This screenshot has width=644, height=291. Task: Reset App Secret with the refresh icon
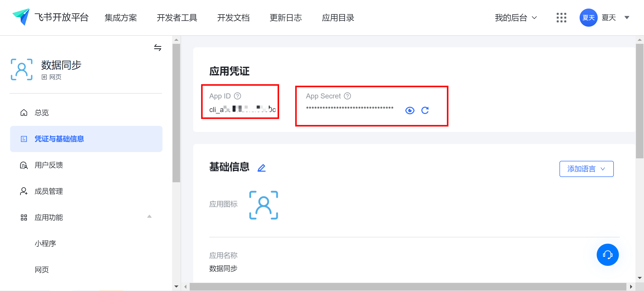tap(425, 110)
